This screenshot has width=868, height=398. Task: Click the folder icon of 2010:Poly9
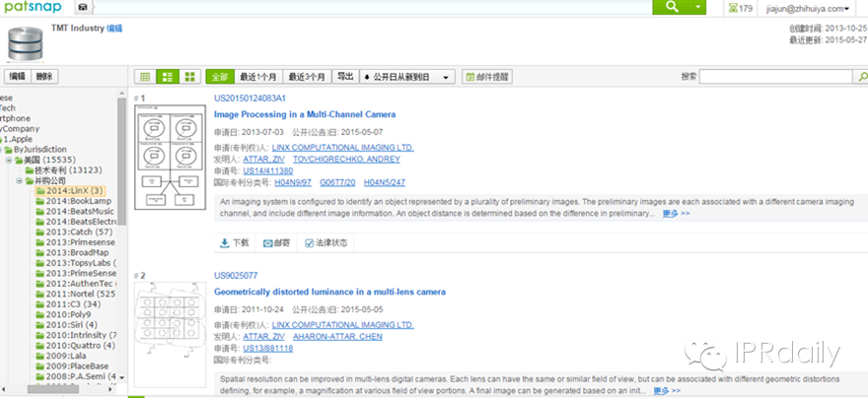[x=39, y=314]
